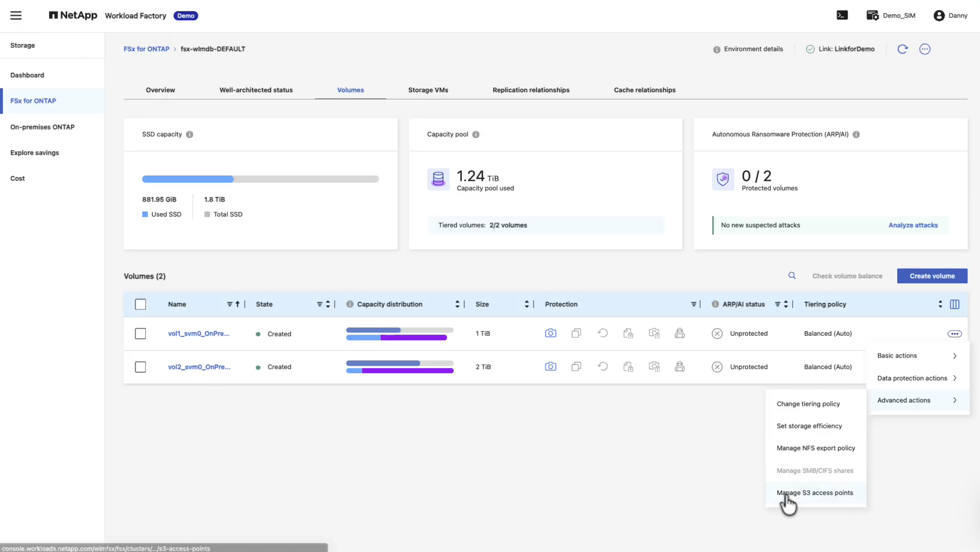This screenshot has width=980, height=552.
Task: Click the SSD capacity info icon
Action: (x=189, y=135)
